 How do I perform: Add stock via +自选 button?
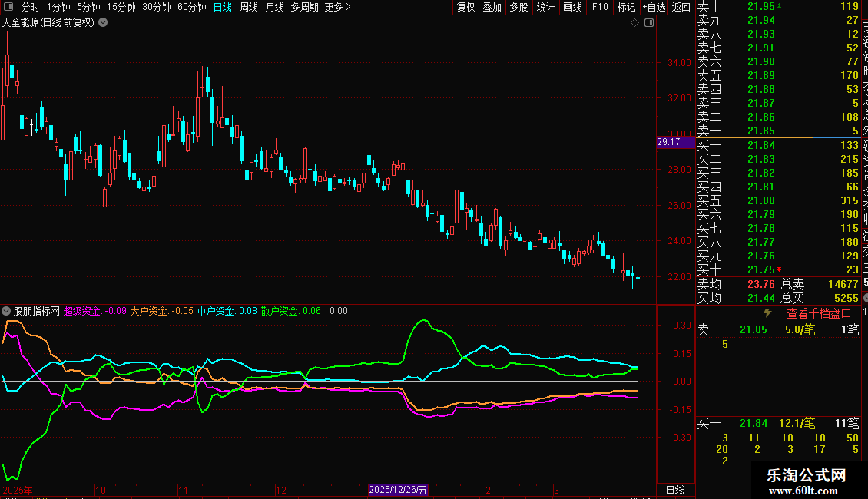(x=653, y=8)
